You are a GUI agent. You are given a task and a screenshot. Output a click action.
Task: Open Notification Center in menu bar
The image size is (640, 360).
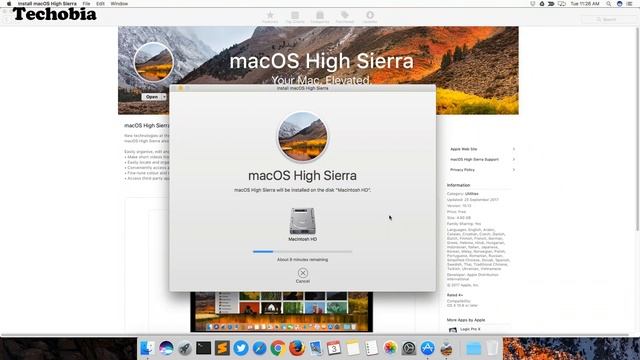[629, 4]
